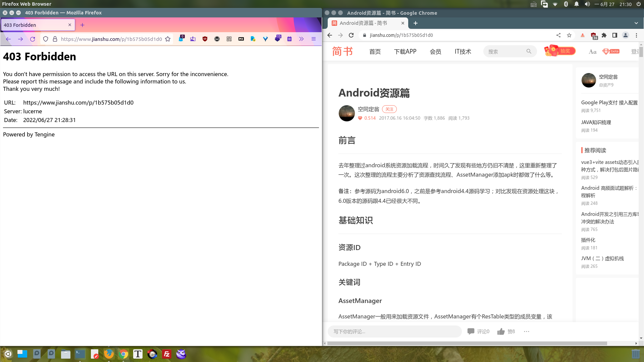Open the Aa font settings dropdown

[593, 52]
